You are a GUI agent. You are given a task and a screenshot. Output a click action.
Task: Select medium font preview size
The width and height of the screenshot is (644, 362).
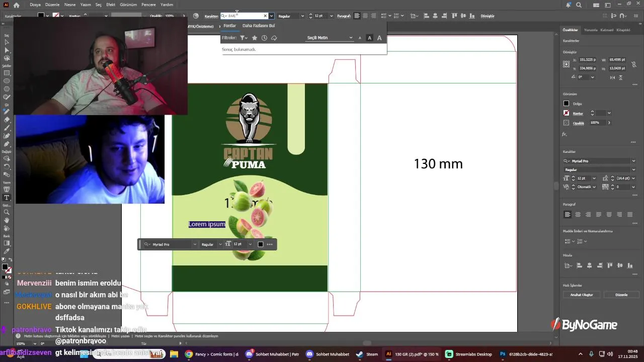tap(369, 38)
